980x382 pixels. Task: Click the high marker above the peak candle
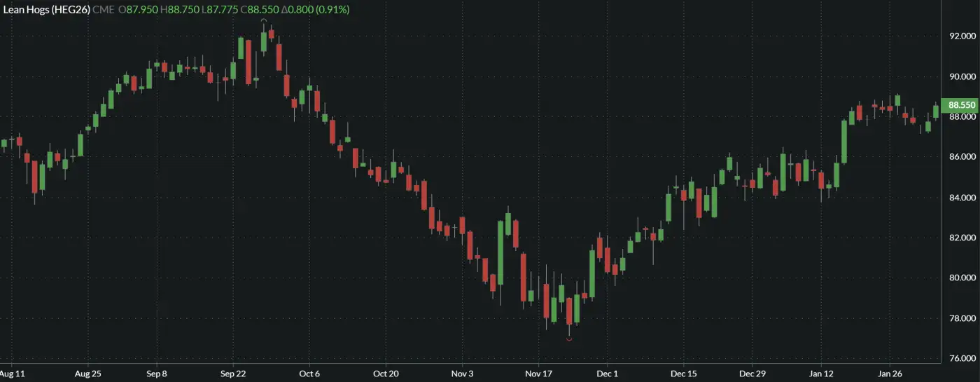264,20
